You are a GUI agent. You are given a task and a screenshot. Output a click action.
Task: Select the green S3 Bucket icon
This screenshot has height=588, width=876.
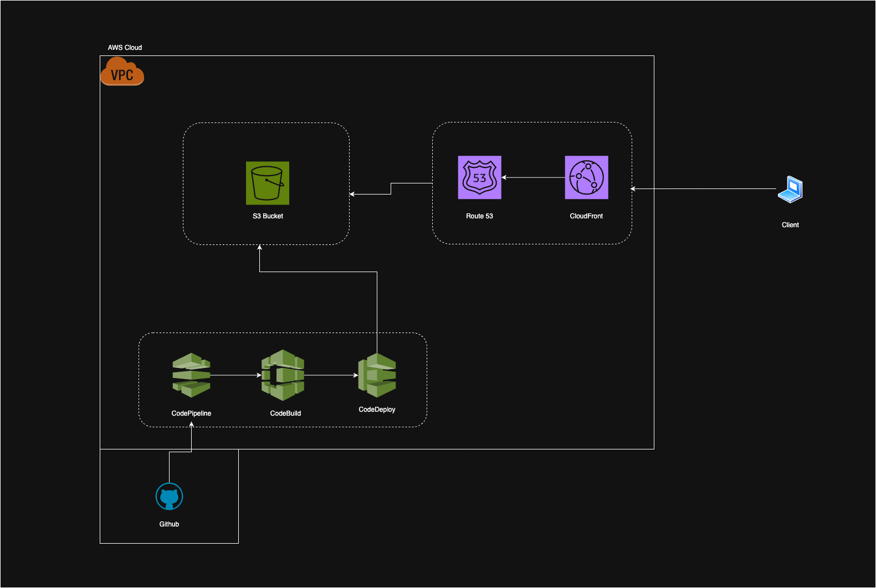[268, 183]
